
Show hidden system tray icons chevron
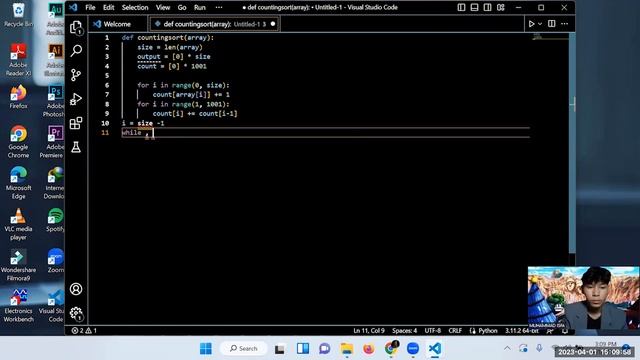[507, 348]
